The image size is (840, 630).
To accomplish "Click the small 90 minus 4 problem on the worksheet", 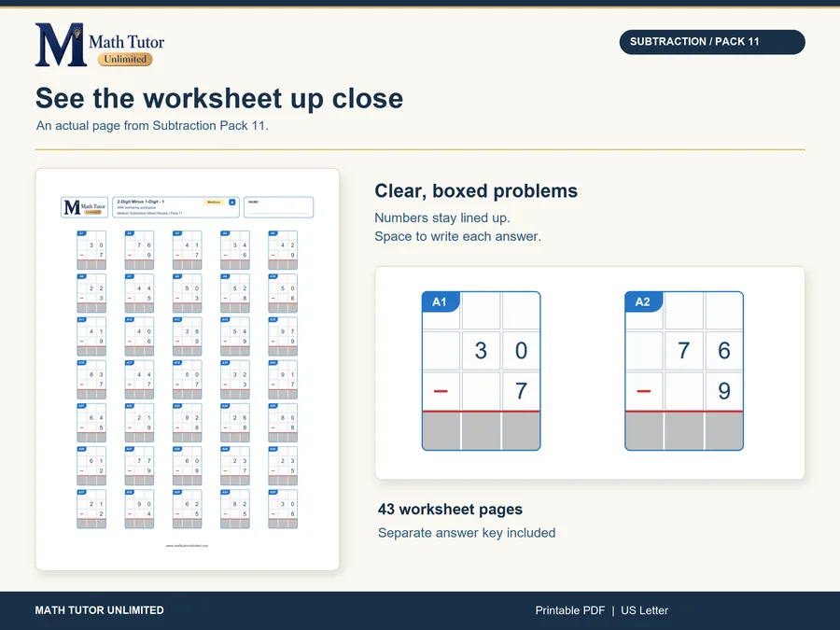I will (139, 509).
